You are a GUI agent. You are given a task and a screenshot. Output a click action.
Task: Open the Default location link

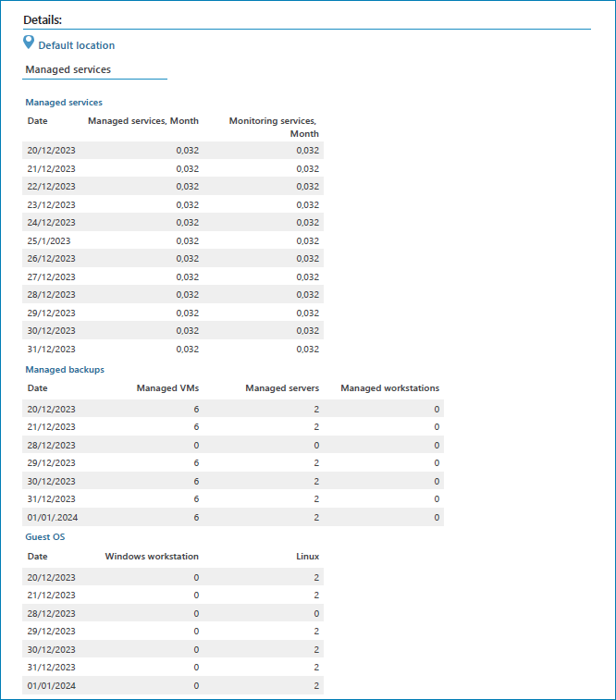coord(77,45)
